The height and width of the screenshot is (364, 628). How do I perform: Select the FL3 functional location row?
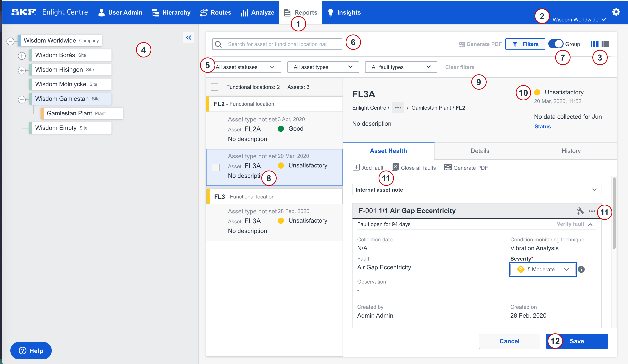point(274,197)
